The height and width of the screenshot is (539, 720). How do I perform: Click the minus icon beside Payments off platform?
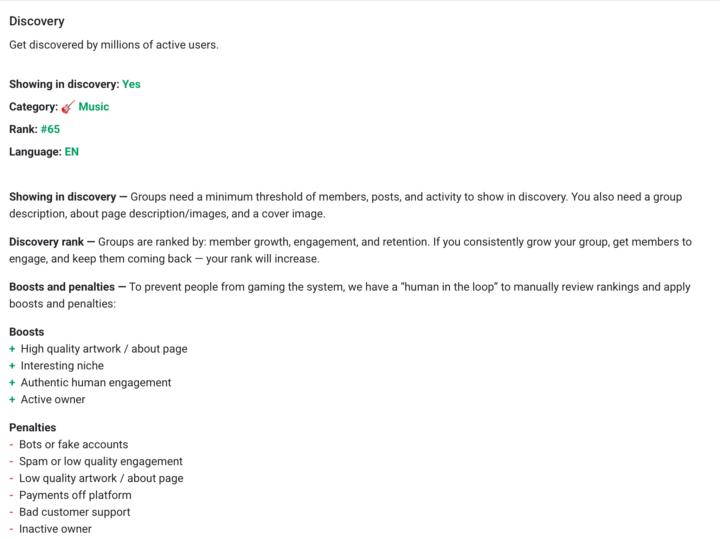coord(11,495)
